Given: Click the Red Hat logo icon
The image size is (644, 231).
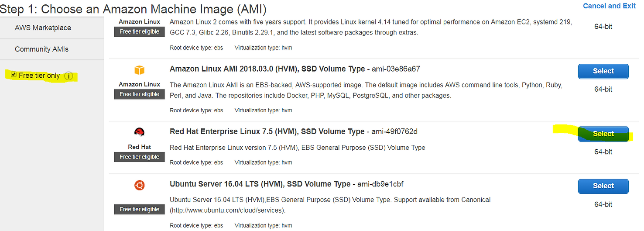Looking at the screenshot, I should (x=139, y=132).
